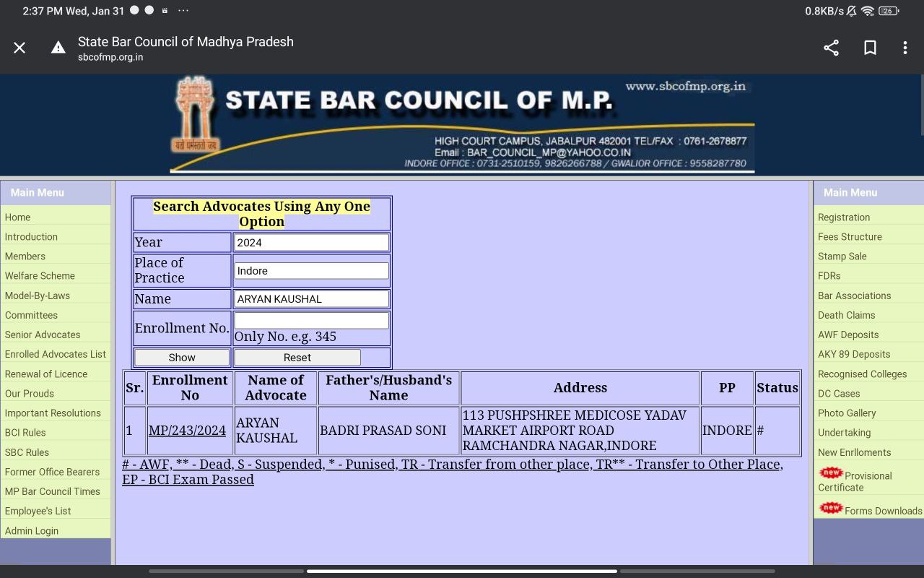Select BADRI PRASAD SONI cell
Screen dimensions: 924x578
point(388,431)
